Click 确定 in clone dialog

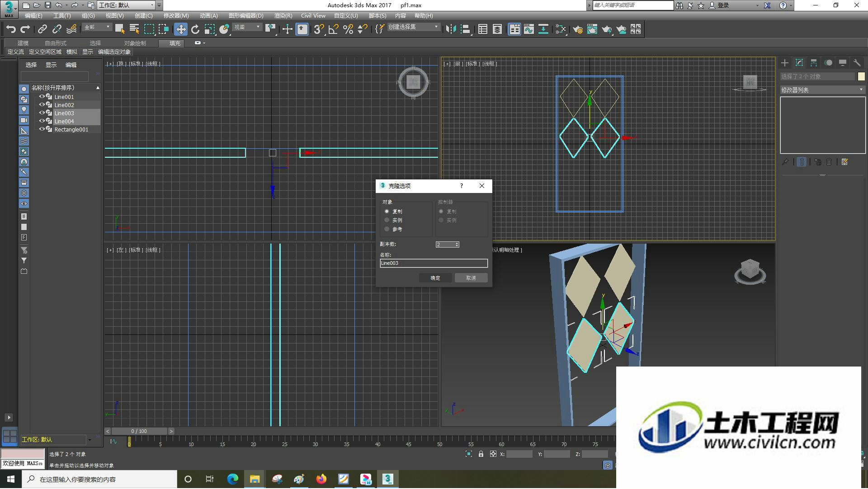(435, 278)
